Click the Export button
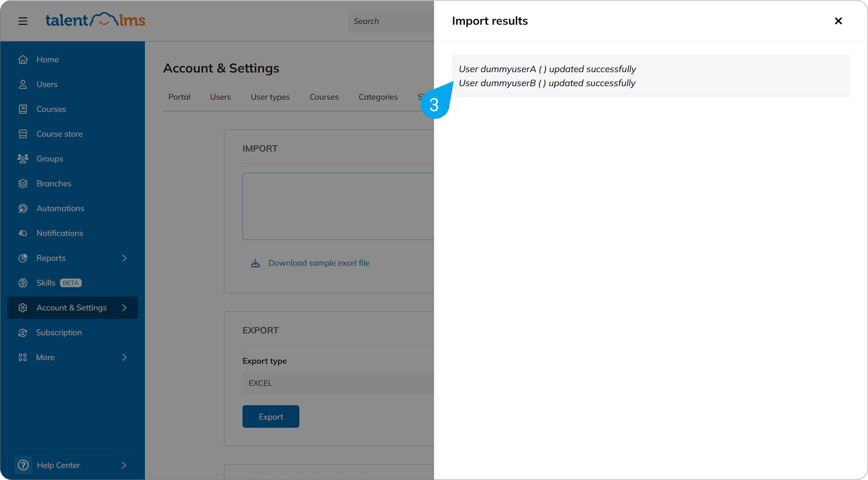The width and height of the screenshot is (868, 480). (x=271, y=417)
